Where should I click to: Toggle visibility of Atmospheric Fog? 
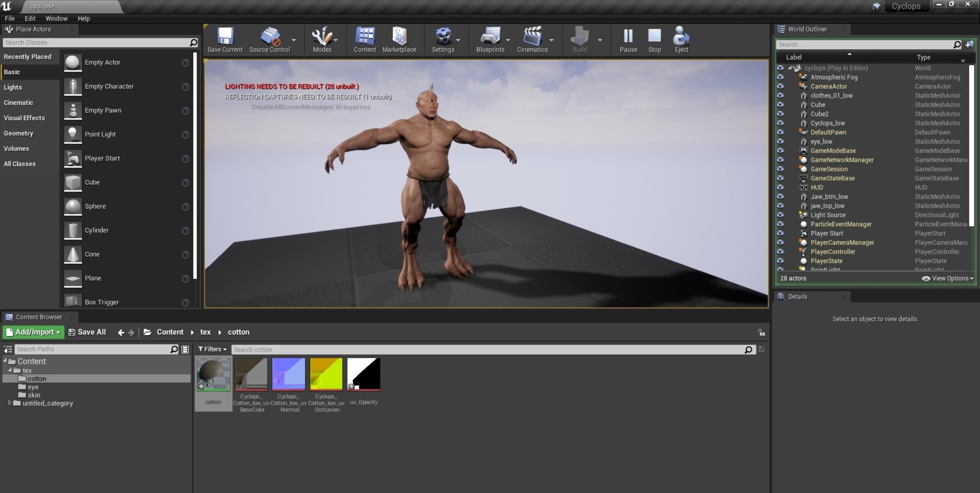[780, 77]
